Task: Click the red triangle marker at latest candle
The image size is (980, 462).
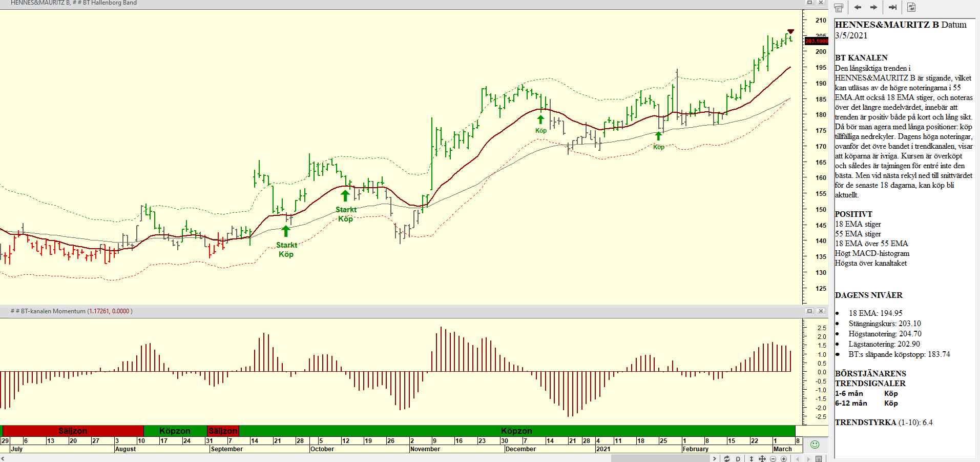Action: coord(790,31)
